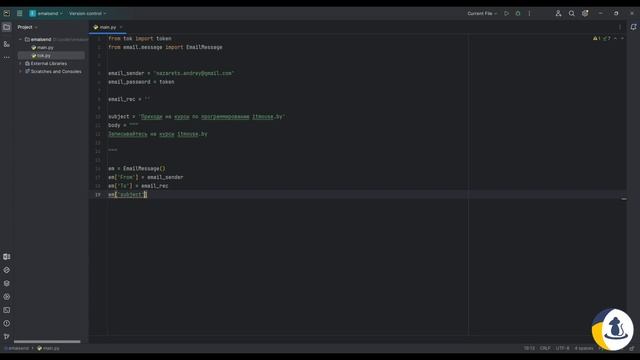Open Search Everywhere magnifier icon
This screenshot has width=640, height=360.
pos(571,13)
